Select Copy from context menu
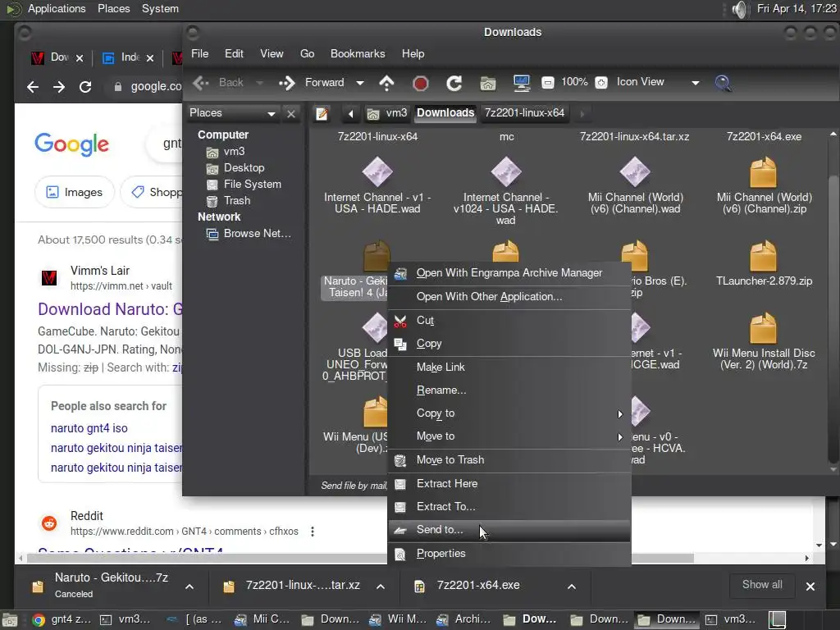The image size is (840, 630). [509, 344]
